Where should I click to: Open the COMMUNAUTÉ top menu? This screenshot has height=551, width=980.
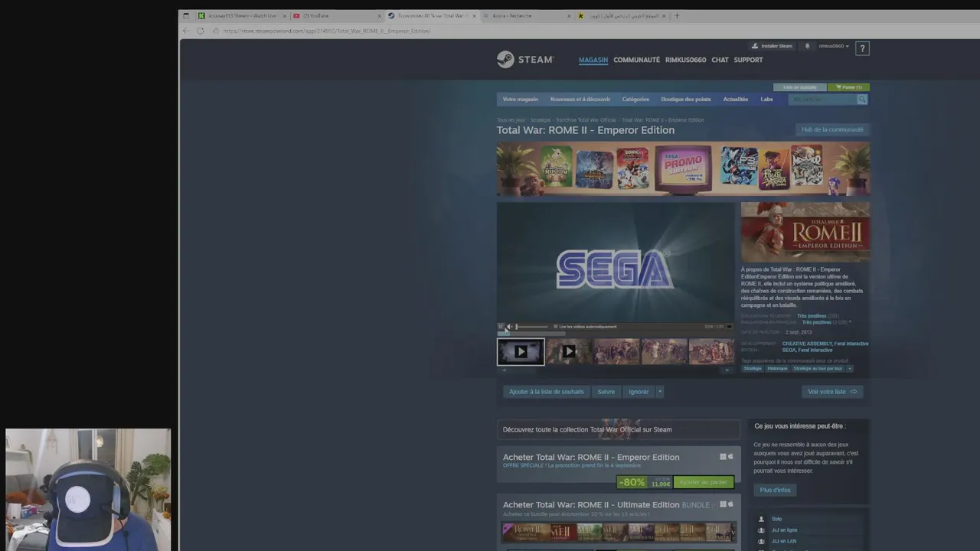coord(636,60)
